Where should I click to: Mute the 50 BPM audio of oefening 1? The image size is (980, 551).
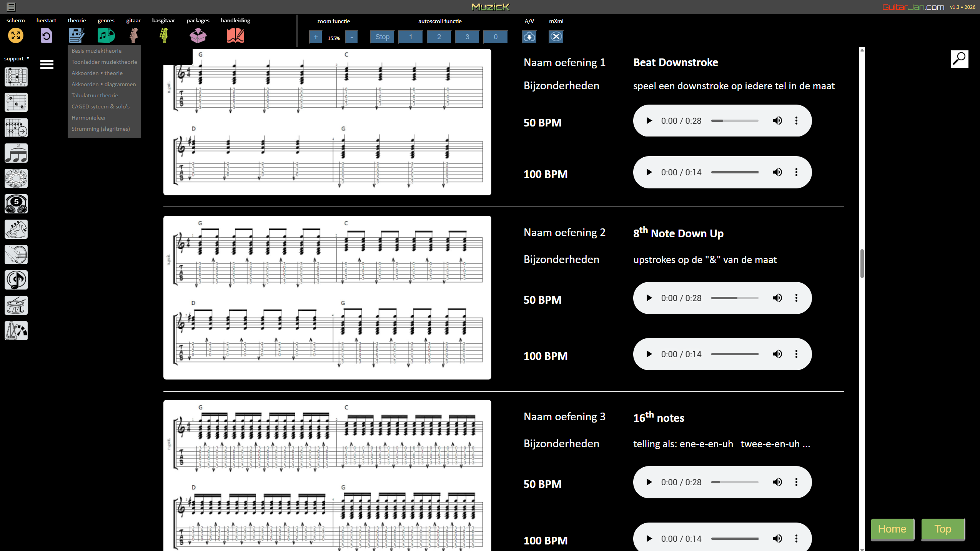click(777, 121)
